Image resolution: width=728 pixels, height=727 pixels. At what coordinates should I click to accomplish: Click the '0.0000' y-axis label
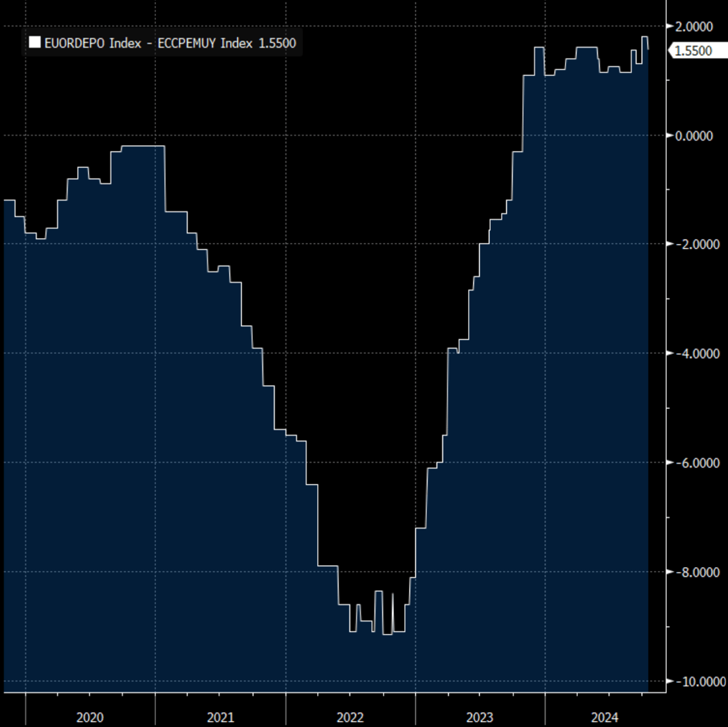(694, 136)
